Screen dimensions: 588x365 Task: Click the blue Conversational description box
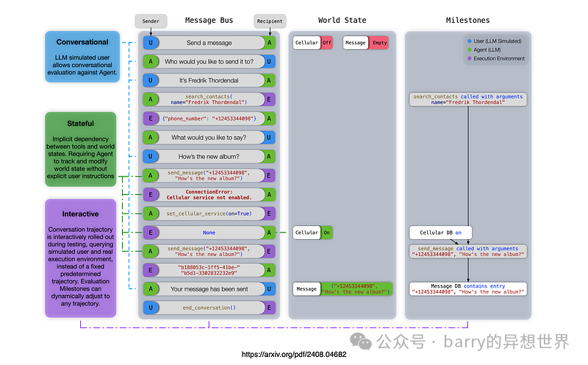[x=82, y=57]
